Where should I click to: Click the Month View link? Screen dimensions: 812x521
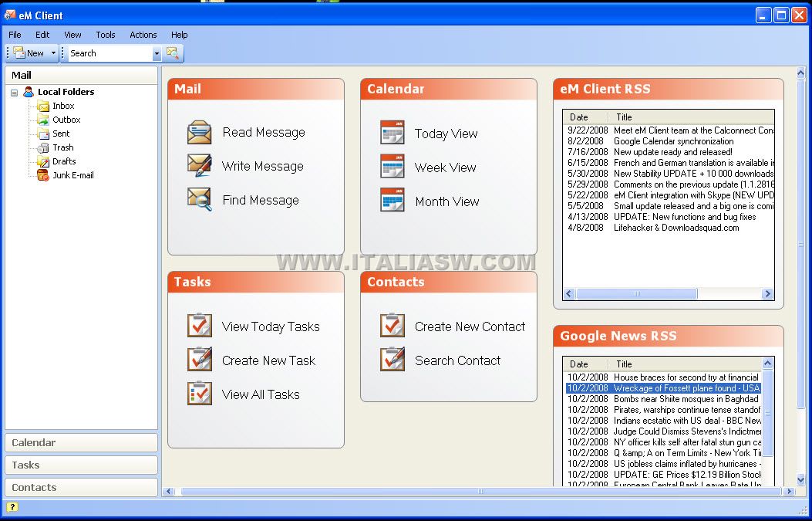(x=447, y=201)
